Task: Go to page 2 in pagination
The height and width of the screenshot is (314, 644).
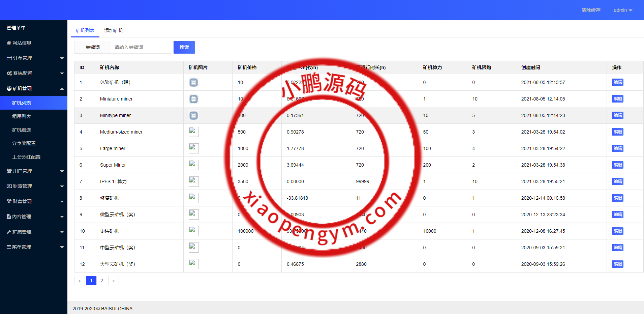Action: point(102,281)
